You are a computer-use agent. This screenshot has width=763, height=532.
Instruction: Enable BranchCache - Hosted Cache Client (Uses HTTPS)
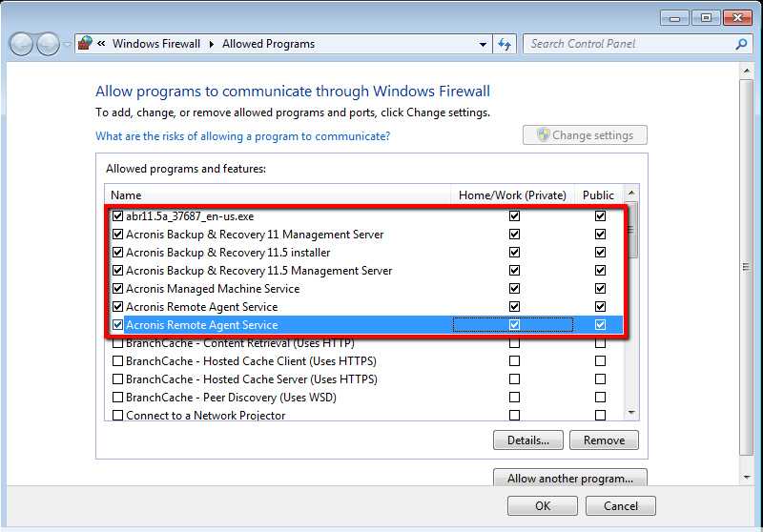pos(117,361)
